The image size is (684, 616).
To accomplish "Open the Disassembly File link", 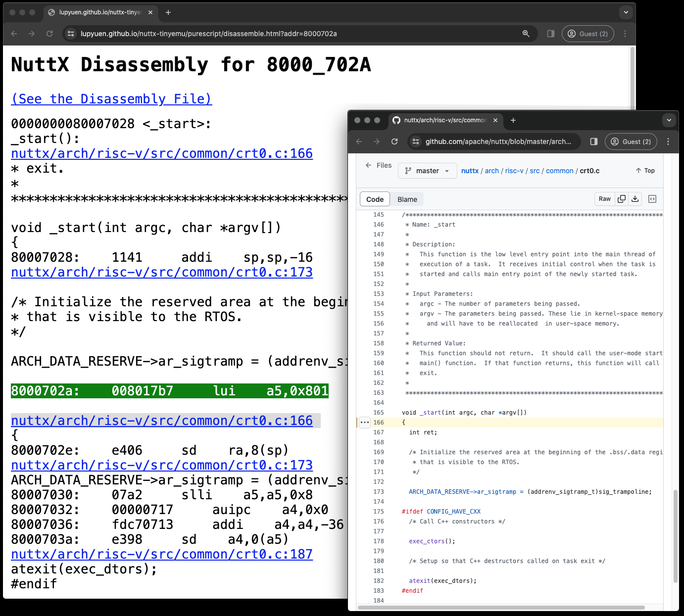I will 111,99.
